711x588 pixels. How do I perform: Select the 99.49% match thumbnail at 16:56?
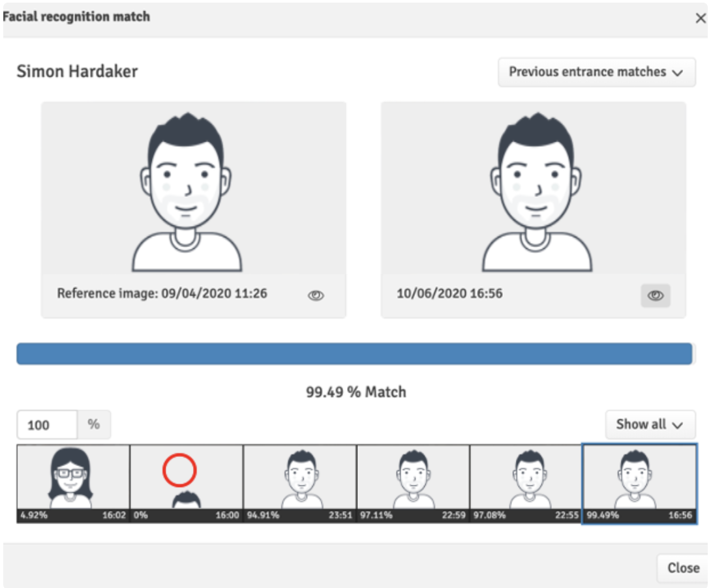coord(639,484)
